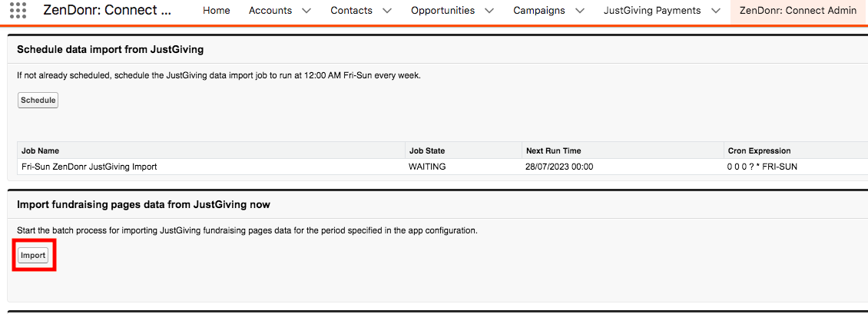Expand the Contacts tab dropdown chevron
The image size is (868, 314).
click(x=387, y=11)
